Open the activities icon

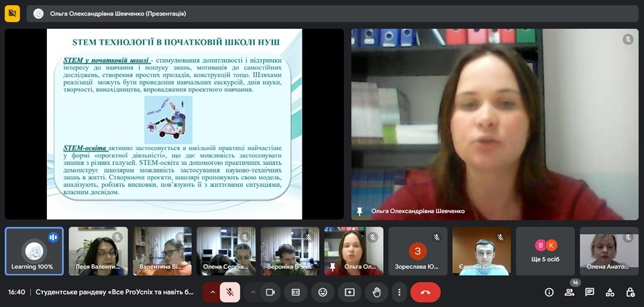click(610, 292)
